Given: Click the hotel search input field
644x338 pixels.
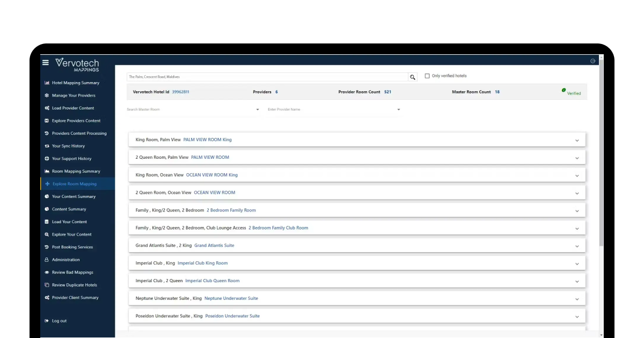Looking at the screenshot, I should pyautogui.click(x=267, y=77).
